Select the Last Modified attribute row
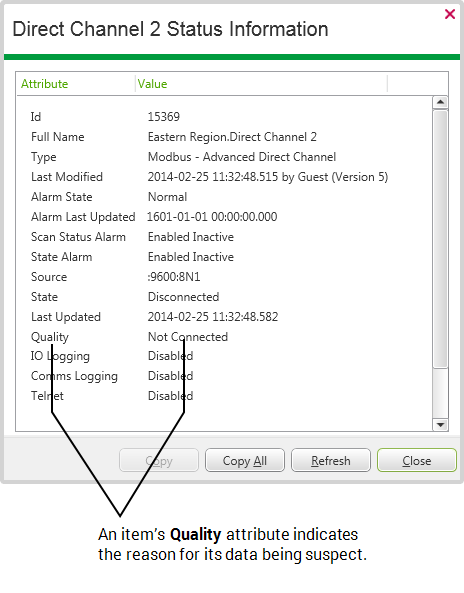 (x=67, y=177)
